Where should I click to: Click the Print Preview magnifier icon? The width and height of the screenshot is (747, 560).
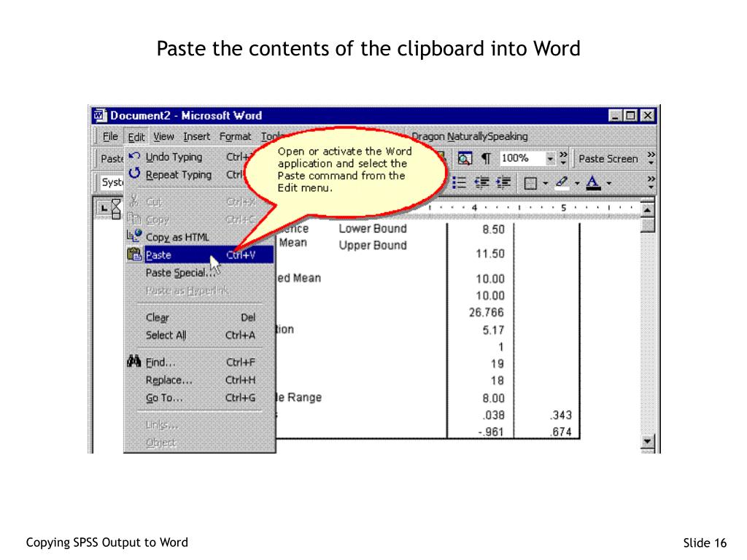coord(465,158)
